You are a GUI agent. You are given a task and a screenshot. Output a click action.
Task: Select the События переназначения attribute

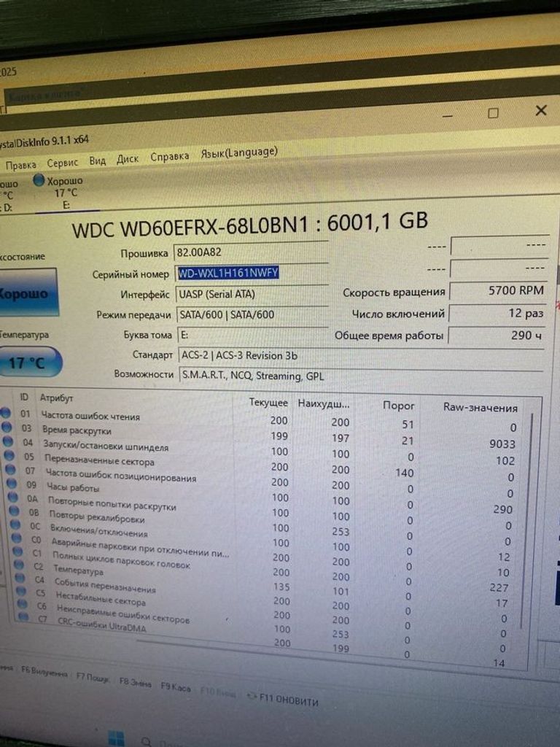click(x=105, y=585)
